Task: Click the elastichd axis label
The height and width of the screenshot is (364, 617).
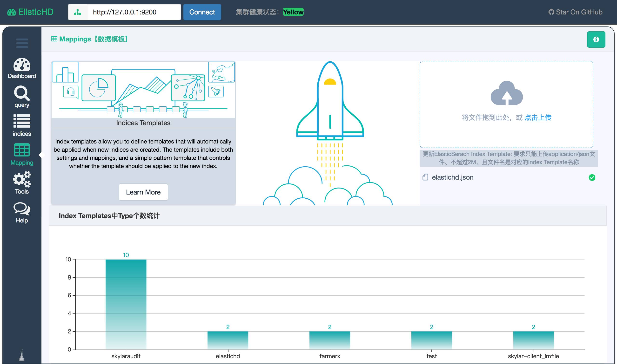Action: pos(228,356)
